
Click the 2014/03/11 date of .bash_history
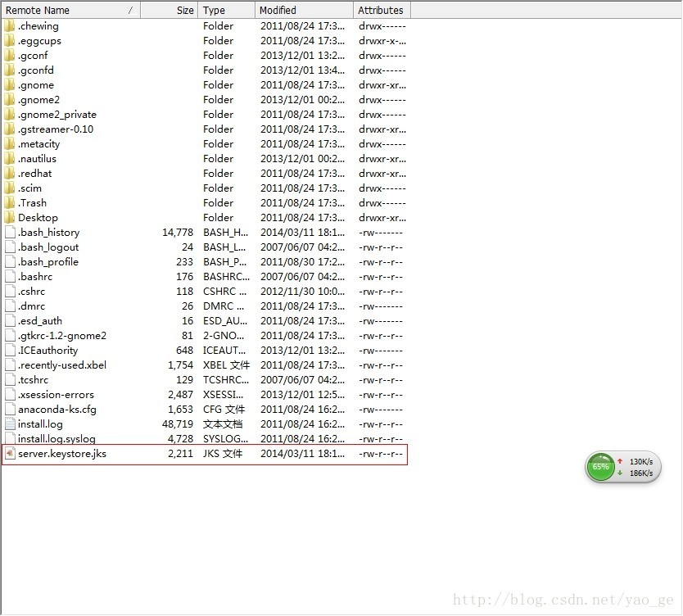click(302, 233)
